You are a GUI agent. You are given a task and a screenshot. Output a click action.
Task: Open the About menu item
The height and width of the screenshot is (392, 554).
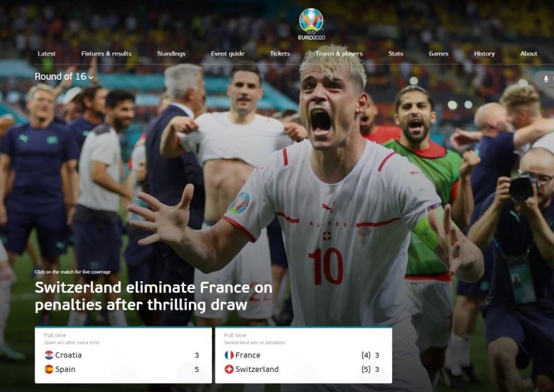point(528,53)
